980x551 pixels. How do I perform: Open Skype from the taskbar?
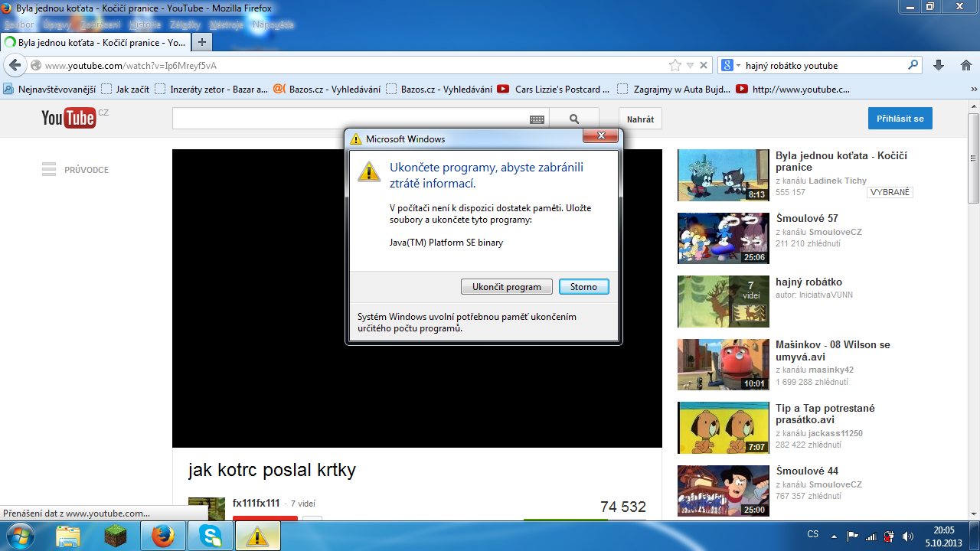211,536
